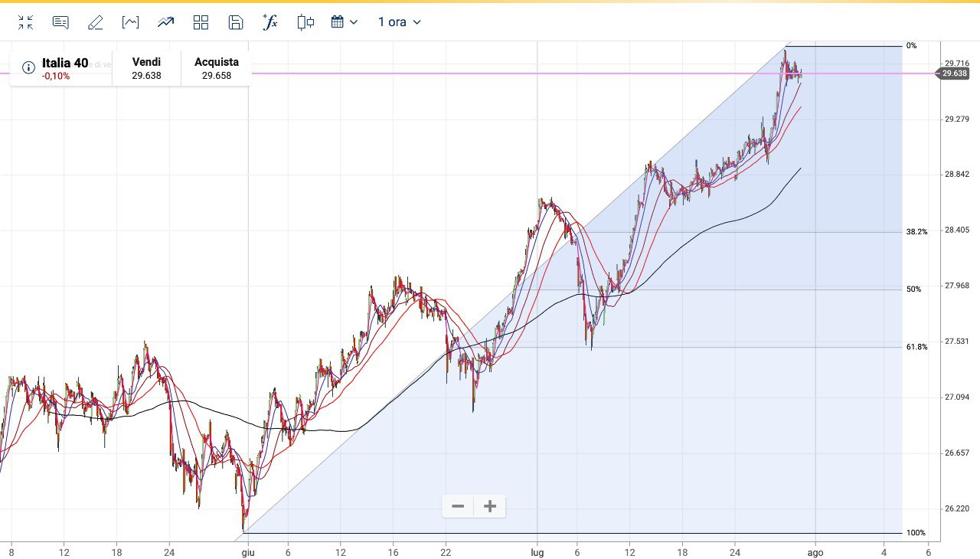Image resolution: width=980 pixels, height=559 pixels.
Task: Click the 'ago' month label on time axis
Action: click(815, 552)
